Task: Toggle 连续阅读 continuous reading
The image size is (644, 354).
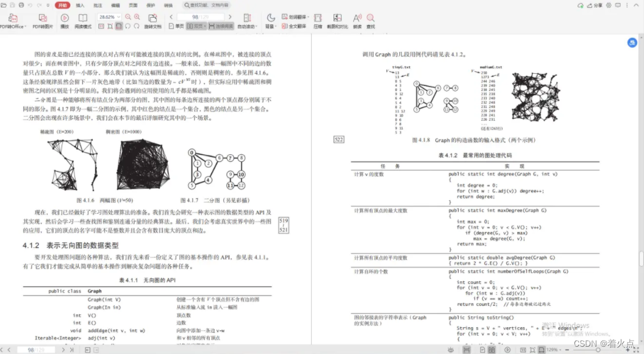Action: (x=221, y=26)
